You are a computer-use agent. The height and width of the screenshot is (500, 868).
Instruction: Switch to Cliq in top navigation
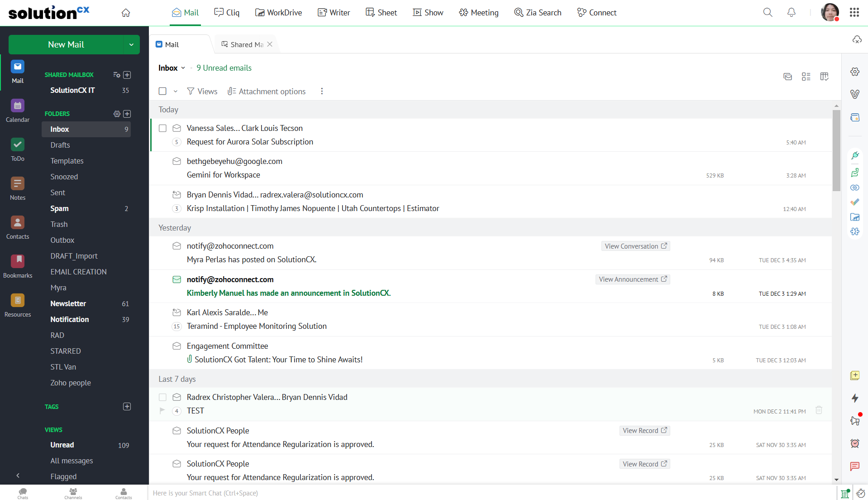227,13
